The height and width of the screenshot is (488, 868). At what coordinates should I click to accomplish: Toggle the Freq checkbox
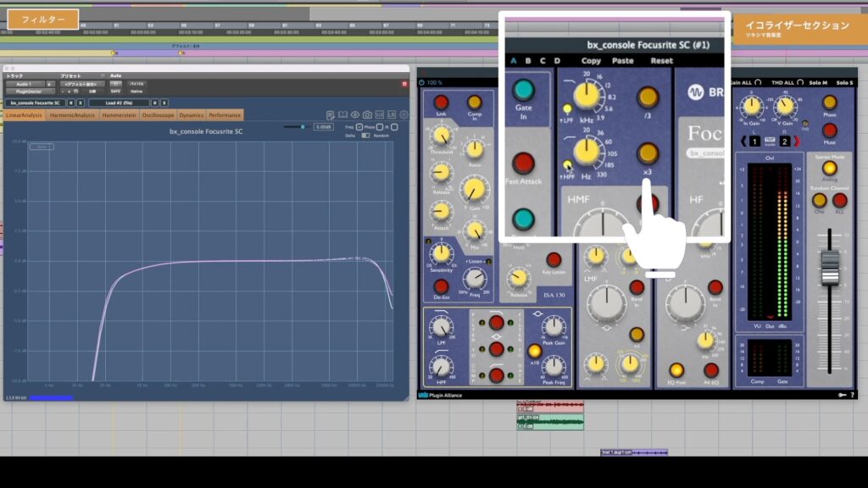[x=359, y=127]
